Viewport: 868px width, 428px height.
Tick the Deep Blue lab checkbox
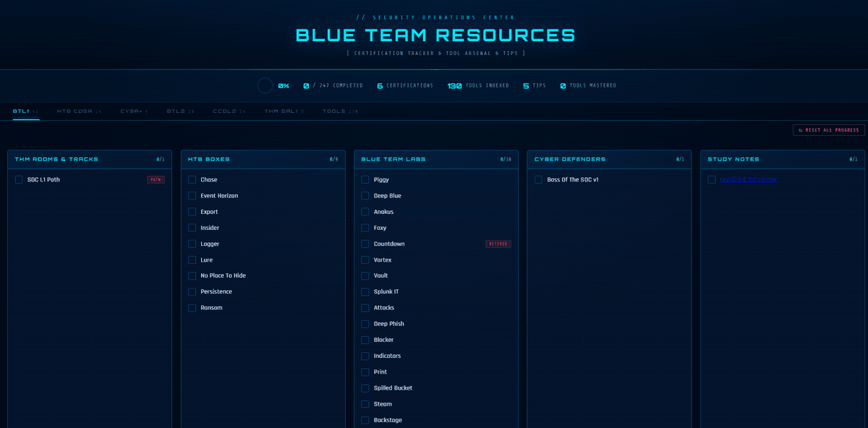[365, 196]
